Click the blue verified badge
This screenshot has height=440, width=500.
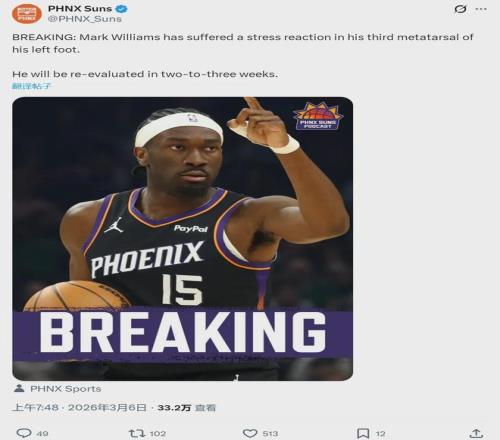pyautogui.click(x=121, y=8)
